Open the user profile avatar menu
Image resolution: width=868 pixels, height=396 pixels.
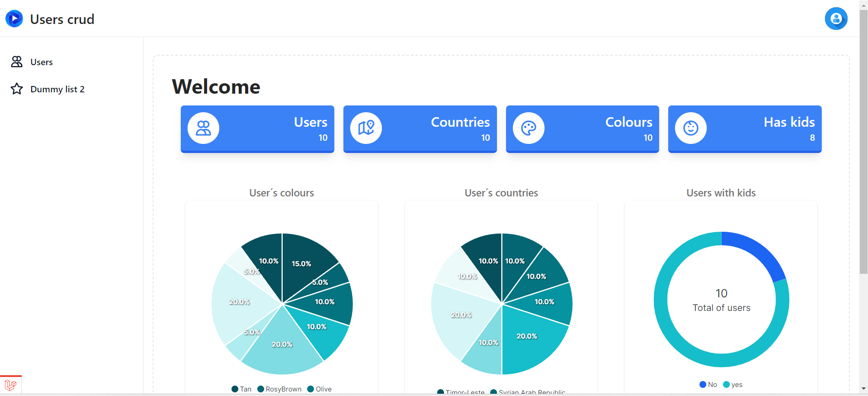click(x=836, y=19)
